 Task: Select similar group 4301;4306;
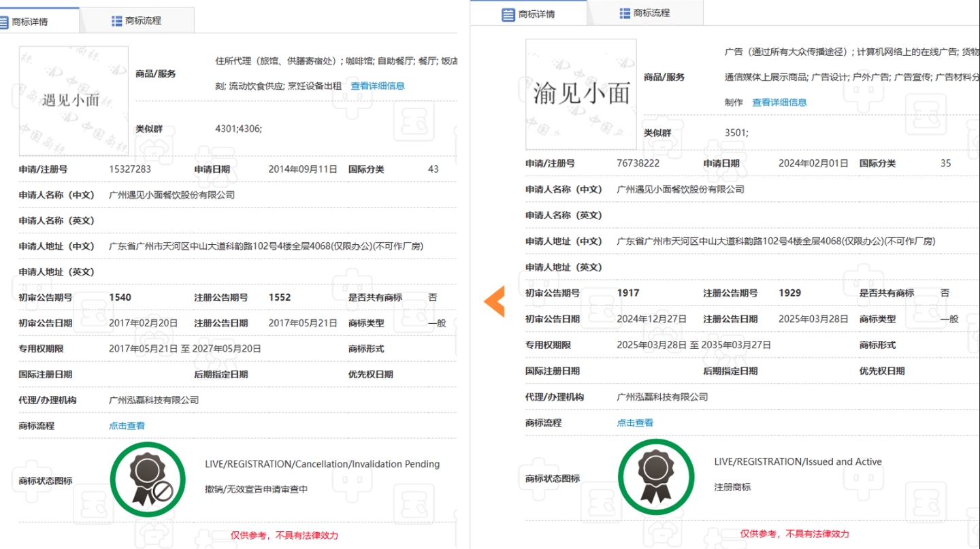[238, 129]
